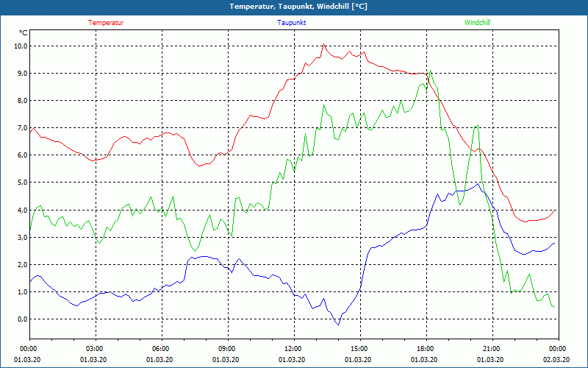This screenshot has width=588, height=368.
Task: Click the green Windchill legend label
Action: pyautogui.click(x=477, y=23)
